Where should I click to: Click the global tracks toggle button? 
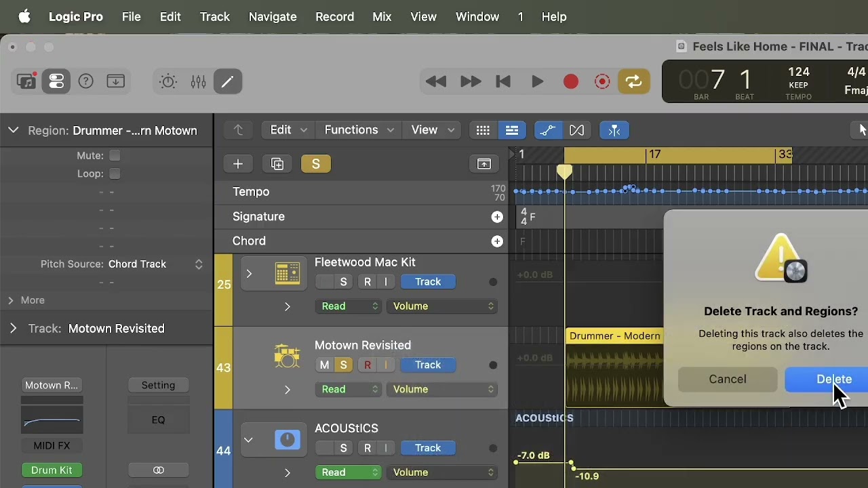[x=484, y=164]
